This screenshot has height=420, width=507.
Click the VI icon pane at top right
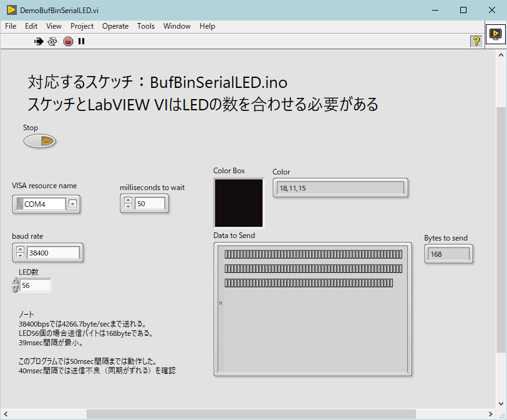[495, 34]
